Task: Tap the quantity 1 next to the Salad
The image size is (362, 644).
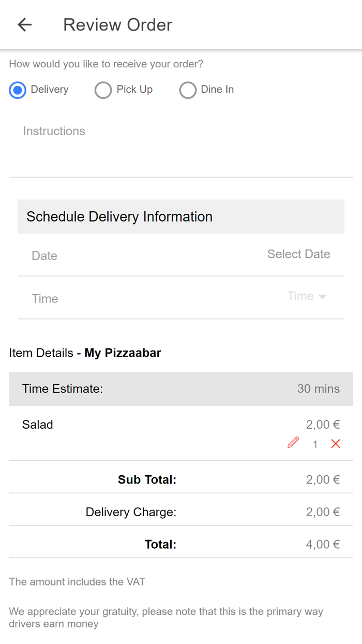Action: pos(315,444)
